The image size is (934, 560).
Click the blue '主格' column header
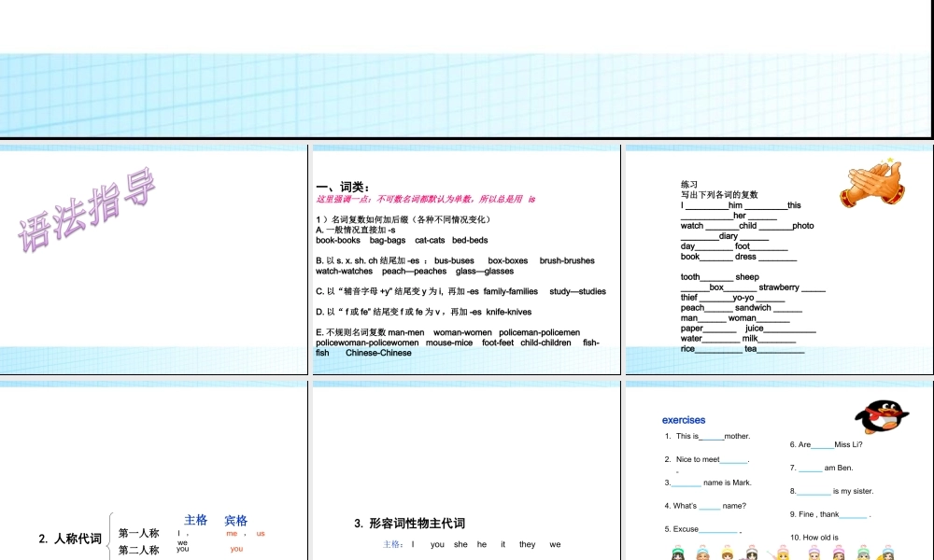tap(195, 520)
